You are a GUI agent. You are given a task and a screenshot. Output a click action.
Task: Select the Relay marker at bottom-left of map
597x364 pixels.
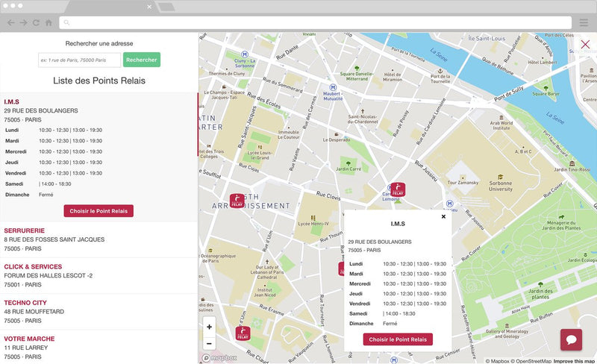(243, 333)
